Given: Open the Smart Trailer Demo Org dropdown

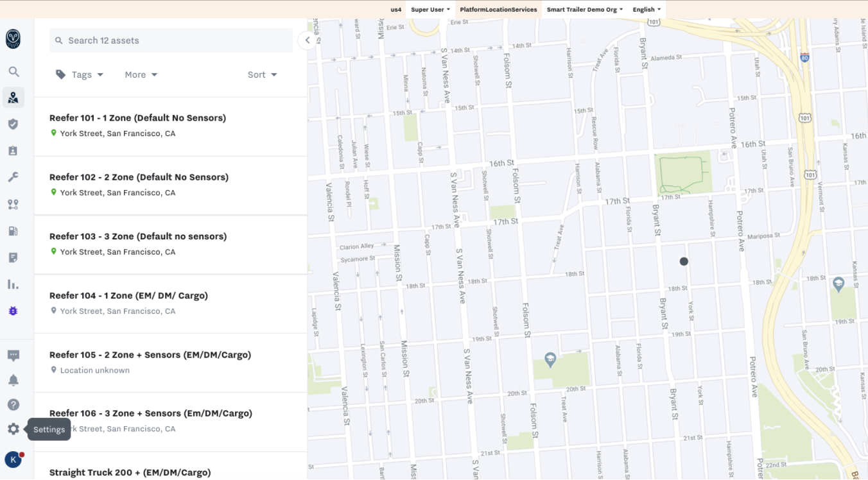Looking at the screenshot, I should click(x=585, y=10).
